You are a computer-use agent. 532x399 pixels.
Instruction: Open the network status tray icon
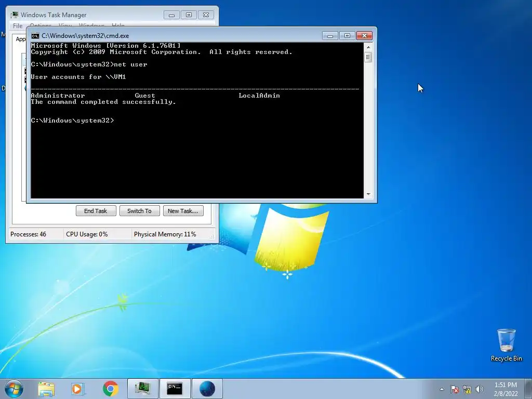[467, 389]
